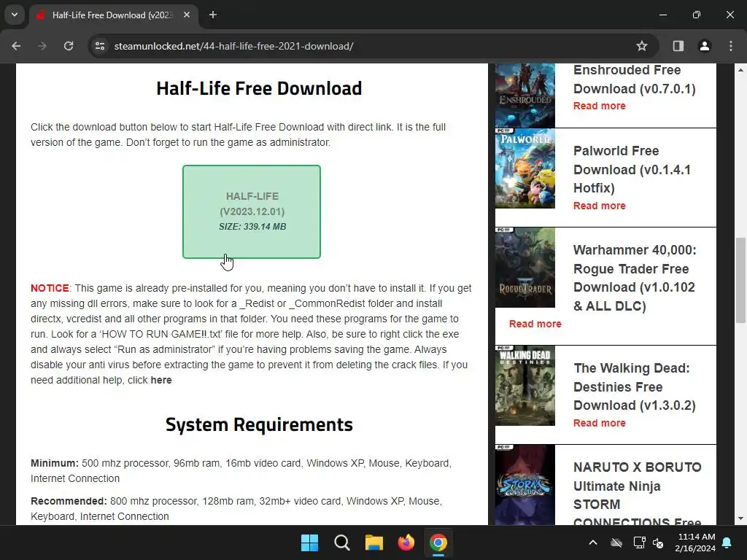The height and width of the screenshot is (560, 747).
Task: Open Warhammer 40,000 Rogue Trader link
Action: click(x=635, y=278)
